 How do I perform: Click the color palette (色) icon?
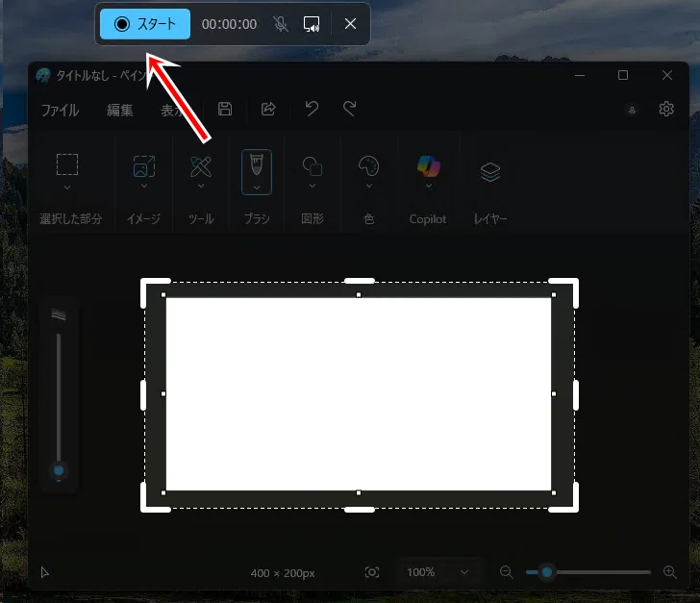(369, 166)
